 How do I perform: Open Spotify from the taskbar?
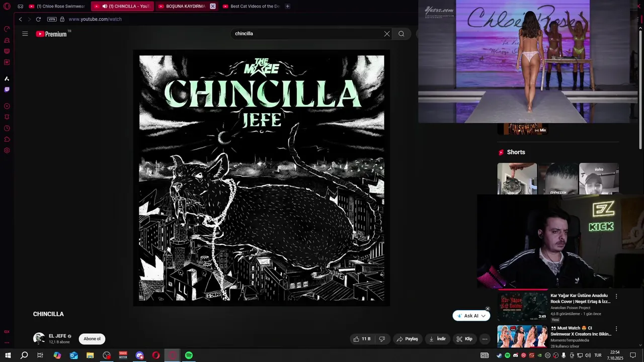click(x=189, y=355)
